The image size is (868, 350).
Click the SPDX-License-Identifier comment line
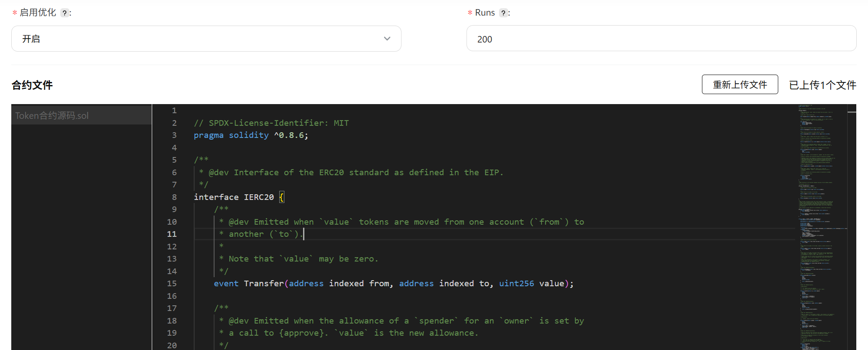coord(271,123)
